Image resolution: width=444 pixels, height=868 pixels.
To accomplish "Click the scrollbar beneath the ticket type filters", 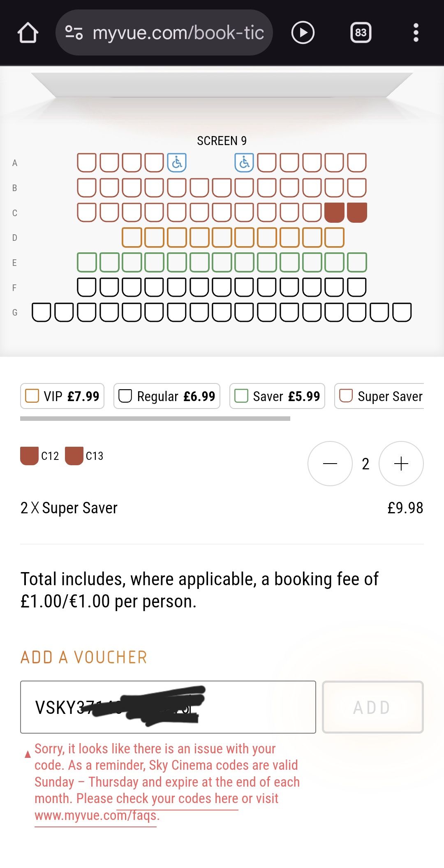I will pyautogui.click(x=155, y=419).
